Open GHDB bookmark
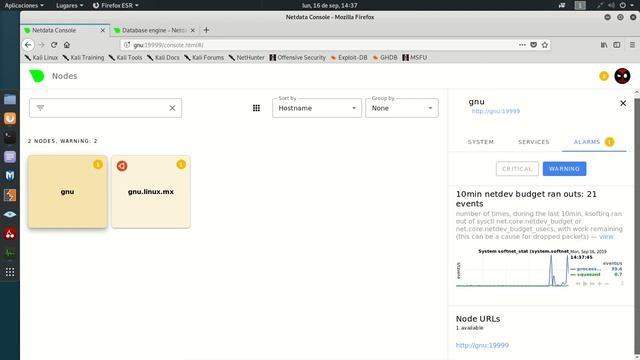This screenshot has width=640, height=360. click(x=384, y=58)
